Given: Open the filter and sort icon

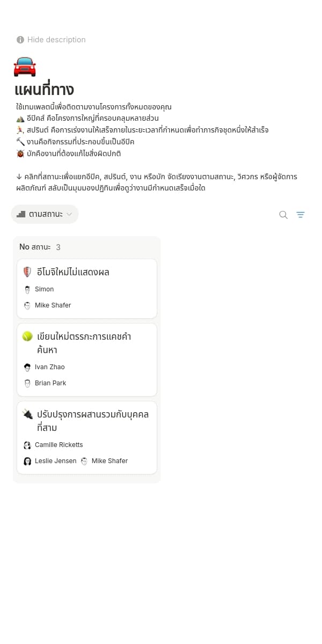Looking at the screenshot, I should click(x=301, y=215).
